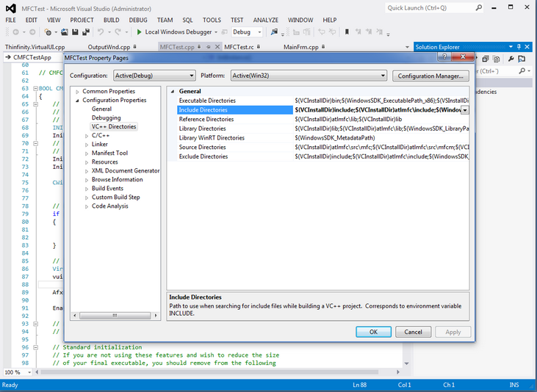The height and width of the screenshot is (392, 537).
Task: Click the Solution Explorer Preview Selected Items icon
Action: pyautogui.click(x=522, y=59)
